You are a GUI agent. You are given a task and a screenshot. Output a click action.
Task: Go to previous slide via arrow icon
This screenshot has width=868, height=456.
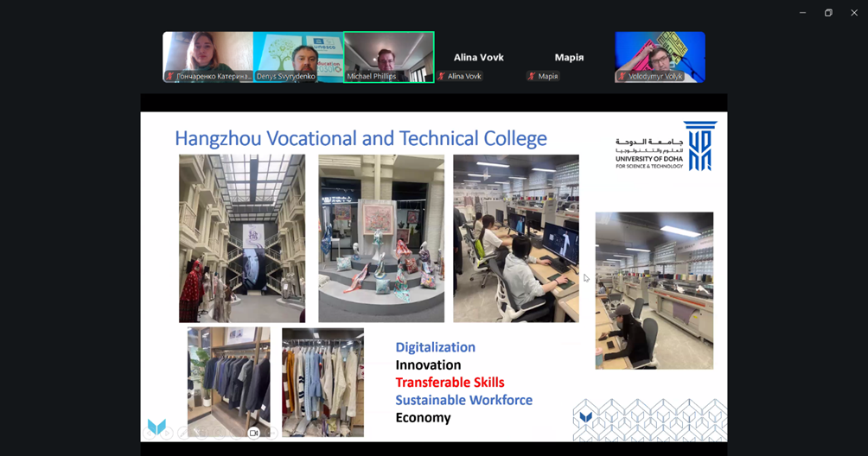coord(150,433)
